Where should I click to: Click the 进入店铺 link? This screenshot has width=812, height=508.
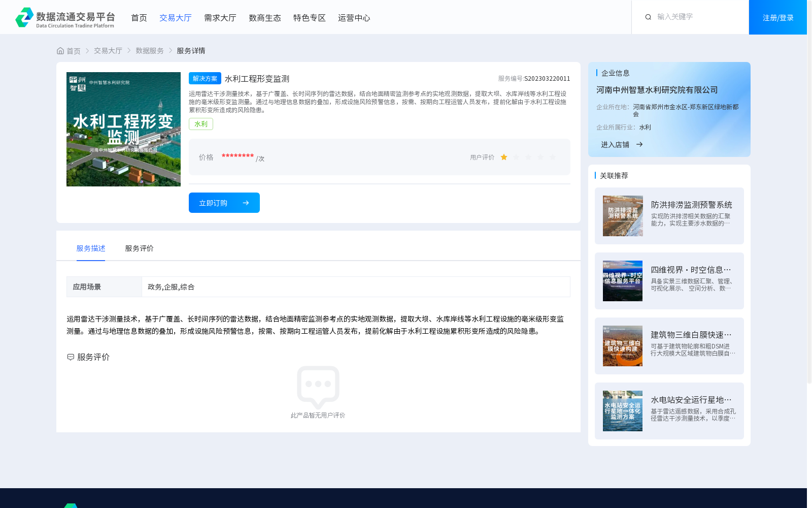click(x=615, y=144)
